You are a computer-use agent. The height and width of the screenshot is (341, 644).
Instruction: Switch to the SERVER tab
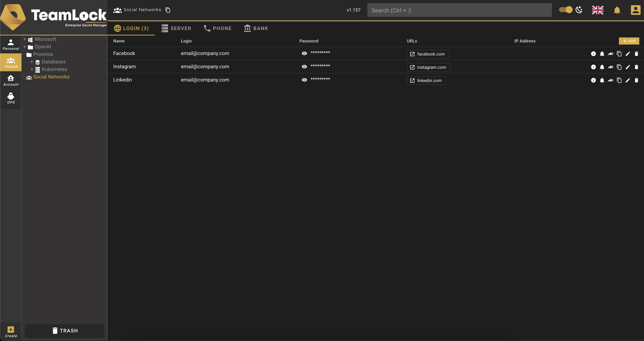176,28
